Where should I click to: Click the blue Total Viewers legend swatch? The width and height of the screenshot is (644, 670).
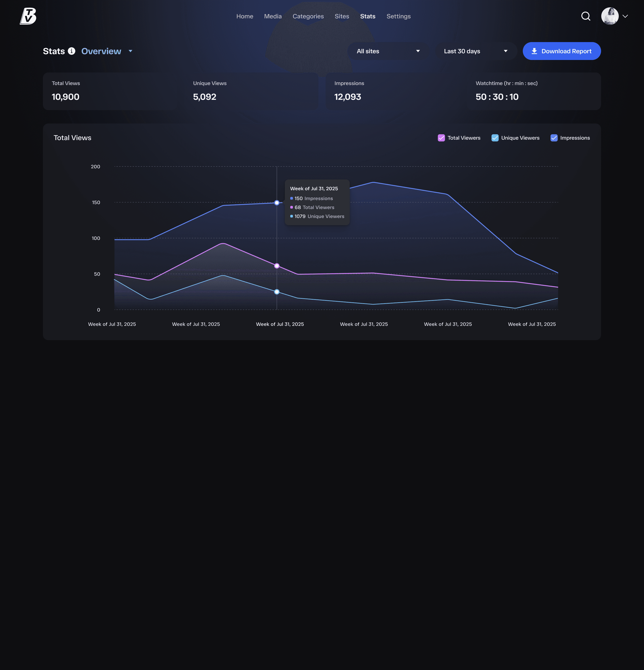[441, 138]
